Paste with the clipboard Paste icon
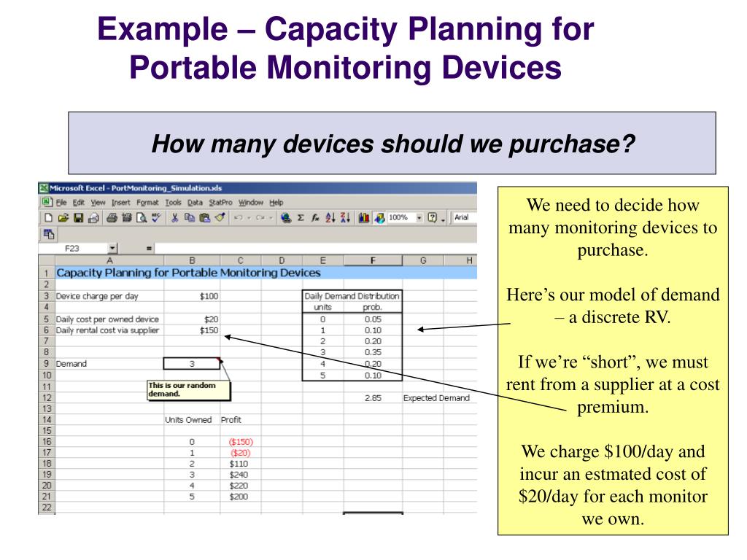The image size is (747, 560). (x=205, y=217)
